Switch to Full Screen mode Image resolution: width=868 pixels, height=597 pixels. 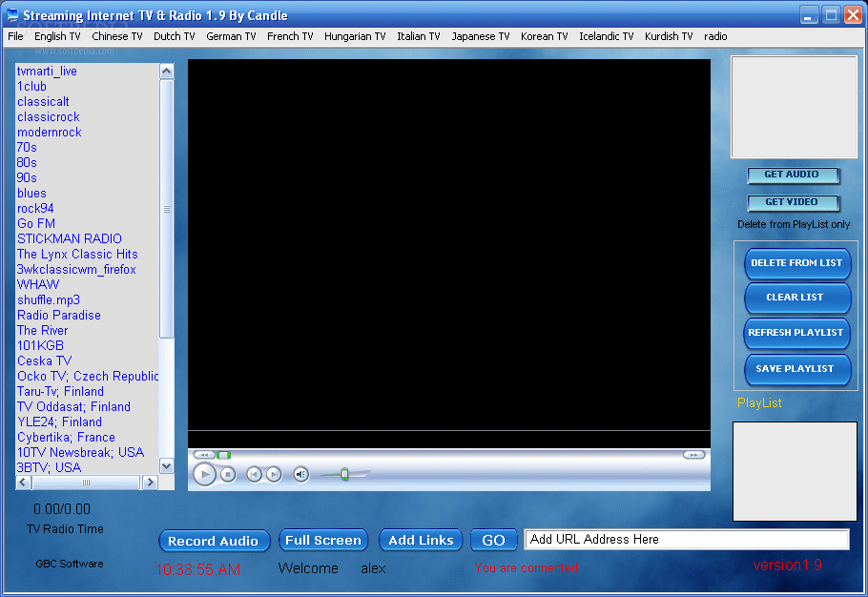(323, 540)
